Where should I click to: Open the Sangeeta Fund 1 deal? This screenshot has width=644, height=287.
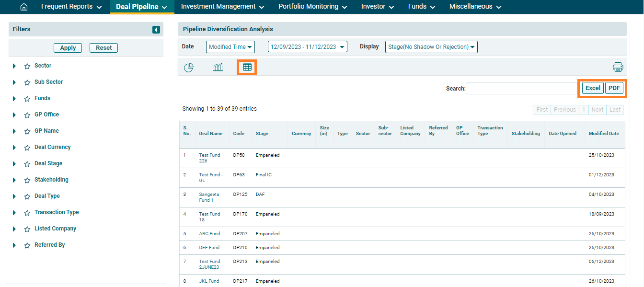pyautogui.click(x=209, y=197)
